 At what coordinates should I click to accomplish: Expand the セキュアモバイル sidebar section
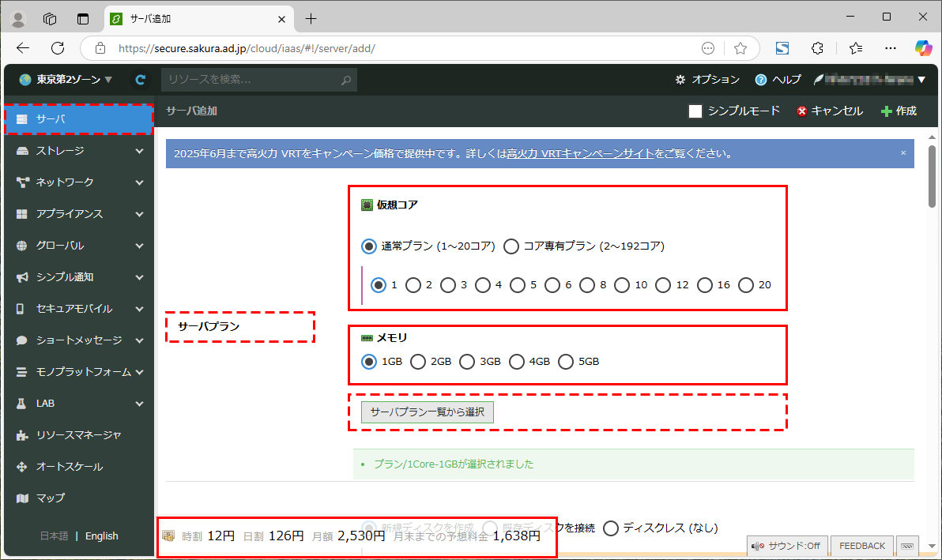point(79,309)
